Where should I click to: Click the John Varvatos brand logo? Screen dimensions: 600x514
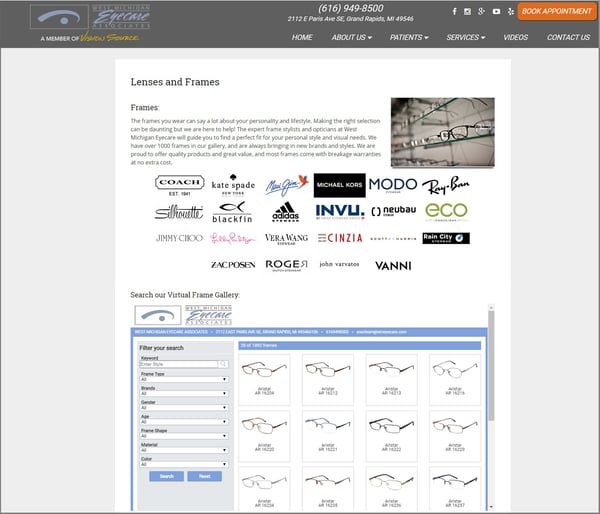(339, 264)
